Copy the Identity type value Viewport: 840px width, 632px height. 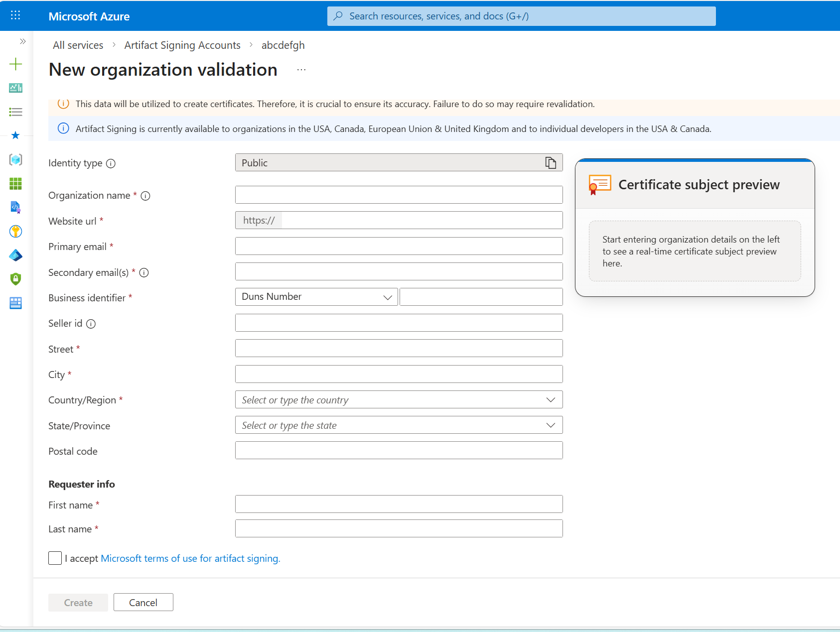coord(550,163)
